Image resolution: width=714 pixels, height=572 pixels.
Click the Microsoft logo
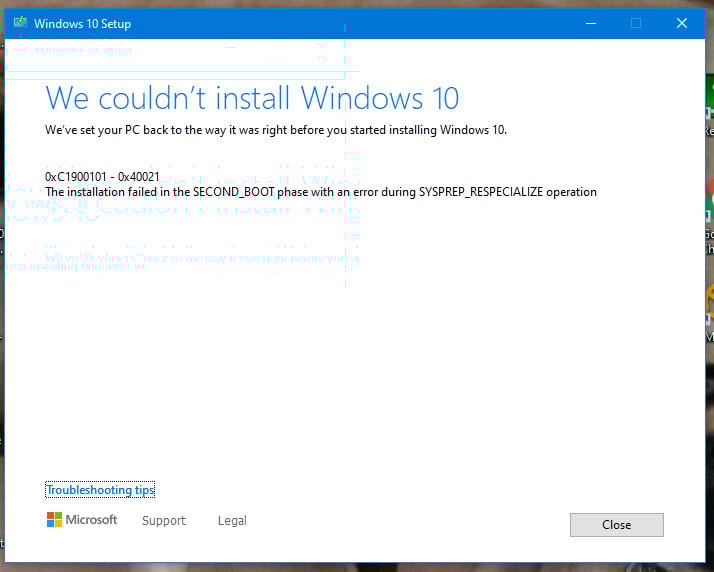82,520
